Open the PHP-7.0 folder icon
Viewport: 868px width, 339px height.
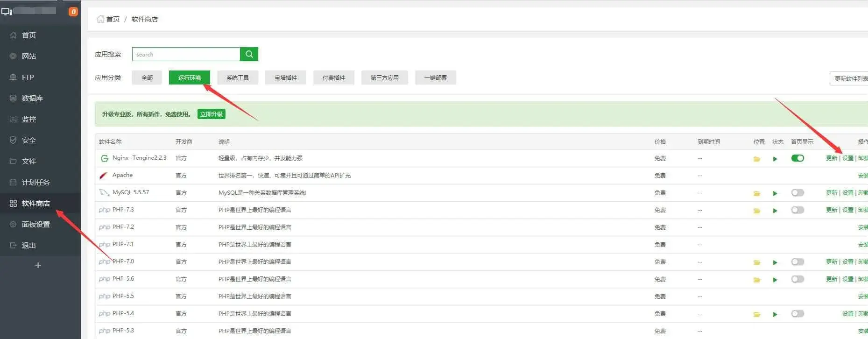[756, 262]
